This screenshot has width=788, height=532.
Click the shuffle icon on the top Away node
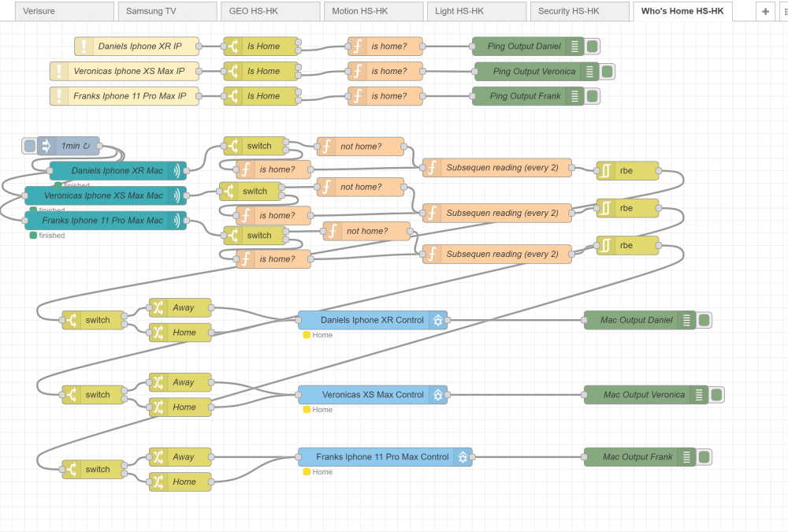pyautogui.click(x=158, y=308)
